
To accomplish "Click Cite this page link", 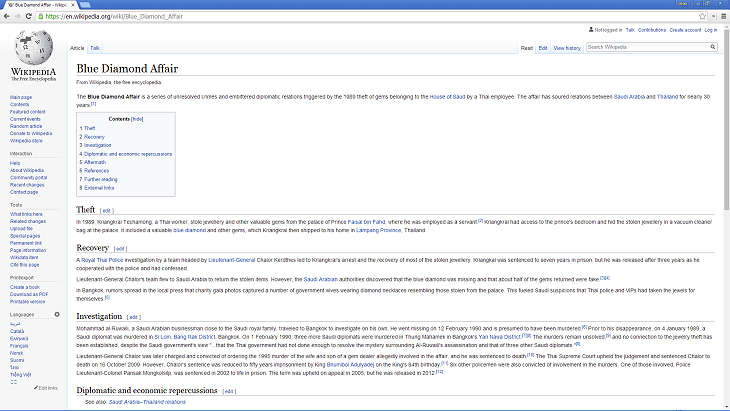I will pyautogui.click(x=25, y=264).
